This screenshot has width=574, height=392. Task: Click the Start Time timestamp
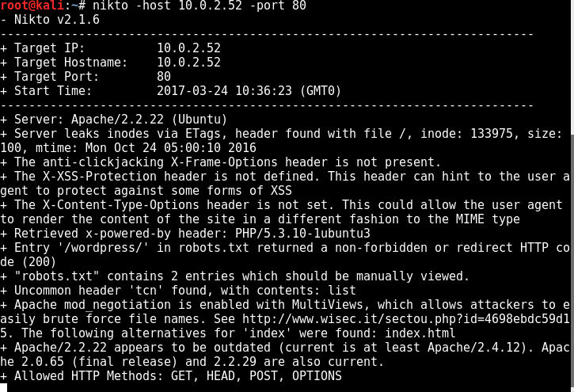249,91
